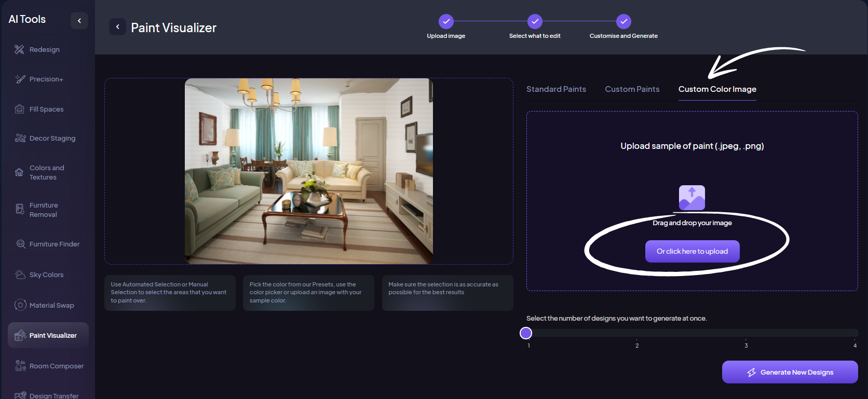Screen dimensions: 868x399
Task: Click the living room preview image
Action: (x=308, y=171)
